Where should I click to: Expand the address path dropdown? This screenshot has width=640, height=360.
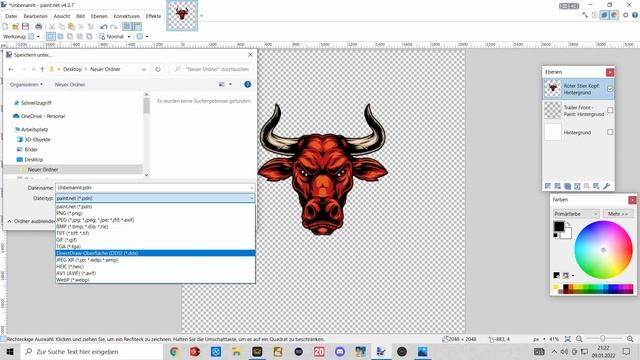click(144, 69)
